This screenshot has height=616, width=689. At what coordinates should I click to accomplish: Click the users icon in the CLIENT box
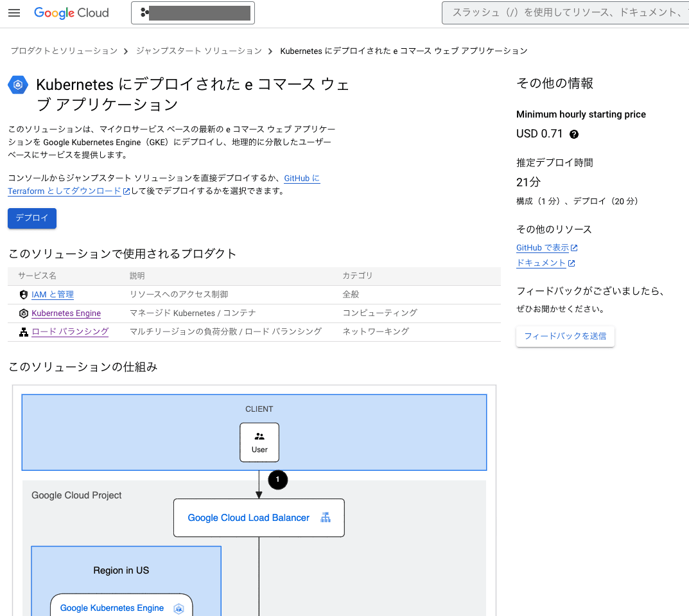pos(259,437)
